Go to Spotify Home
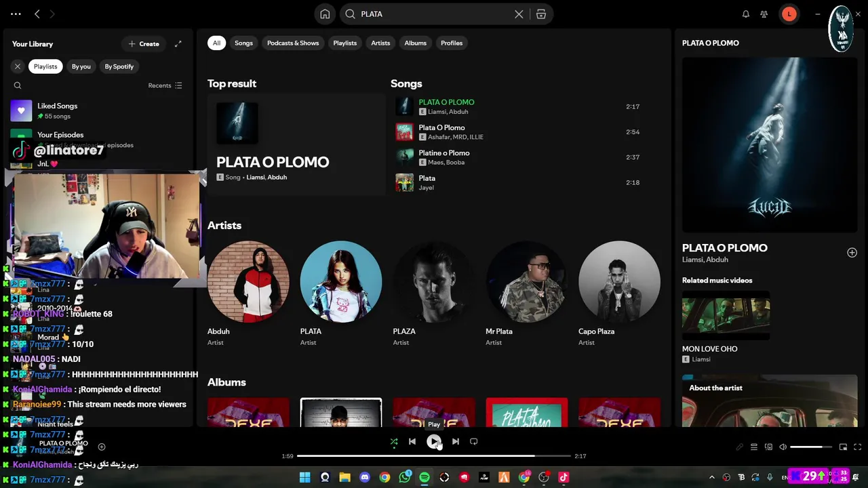The width and height of the screenshot is (868, 488). tap(325, 14)
